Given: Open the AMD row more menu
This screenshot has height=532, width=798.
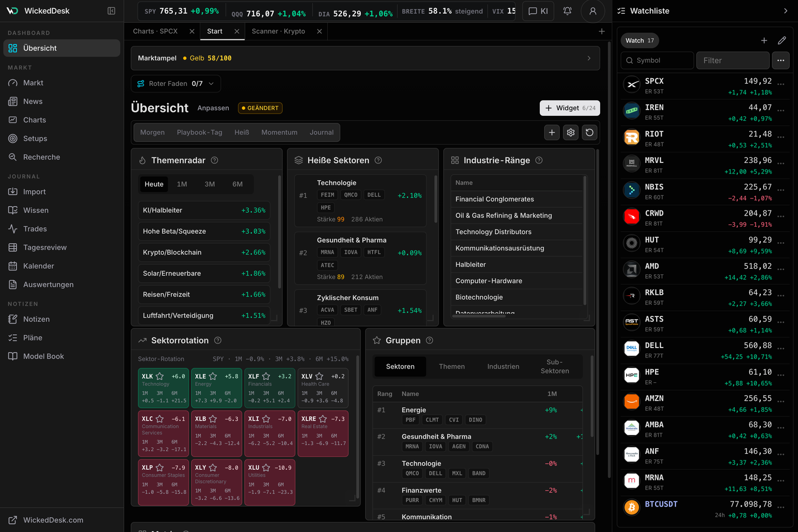Looking at the screenshot, I should 781,269.
